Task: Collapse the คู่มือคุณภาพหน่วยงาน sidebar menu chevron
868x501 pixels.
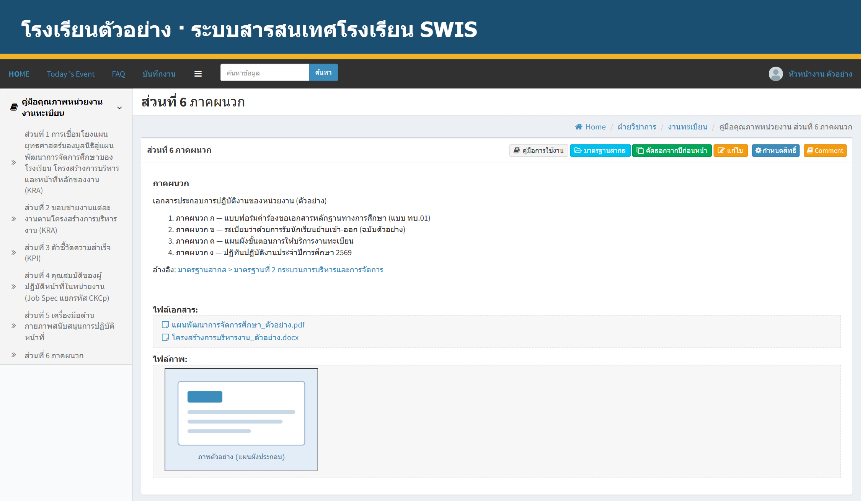Action: click(119, 108)
